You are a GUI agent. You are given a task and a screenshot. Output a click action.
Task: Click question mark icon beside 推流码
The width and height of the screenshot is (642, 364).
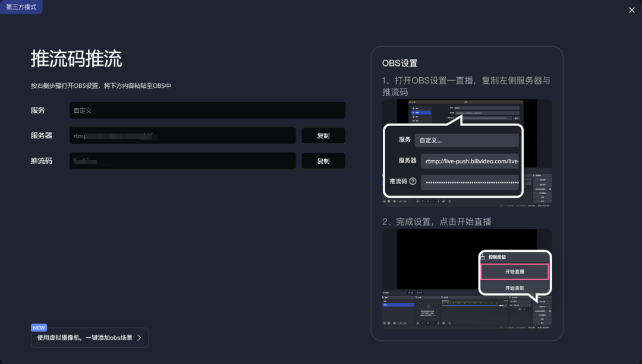tap(413, 181)
